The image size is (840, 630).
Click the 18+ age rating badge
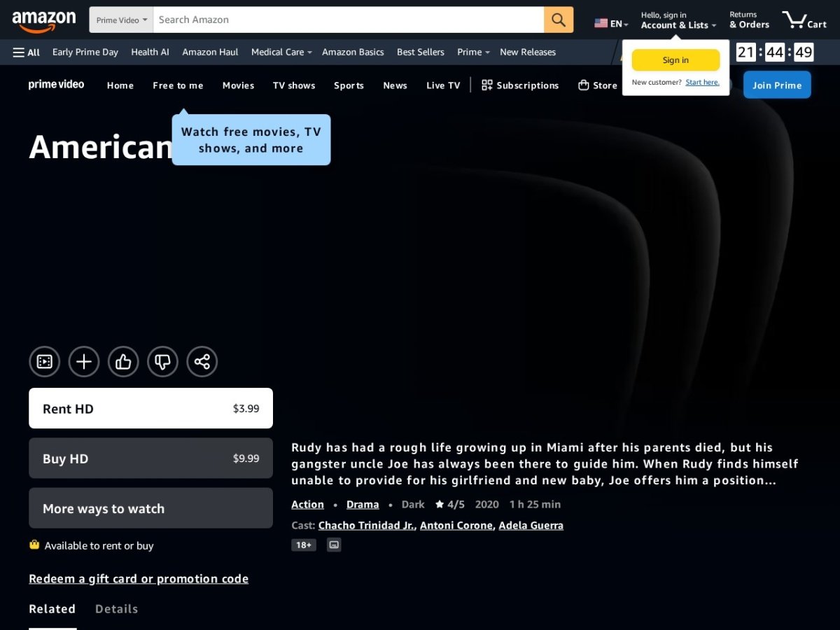pos(304,545)
